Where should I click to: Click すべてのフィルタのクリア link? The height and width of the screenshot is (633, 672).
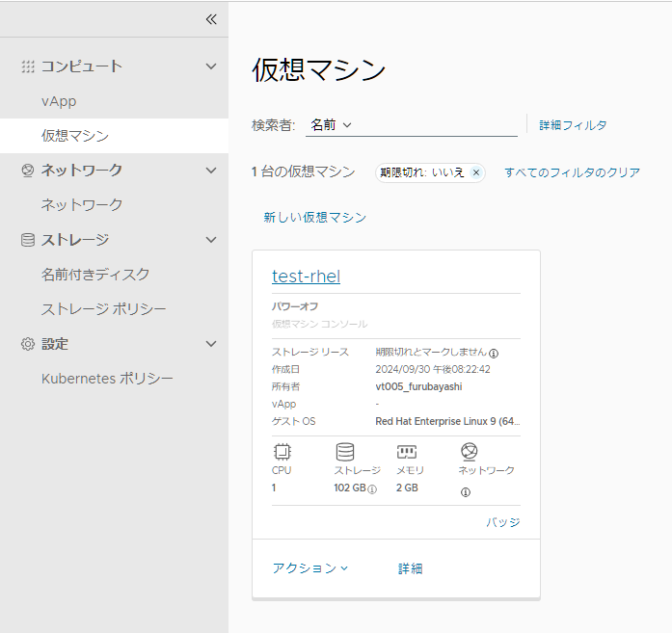click(572, 172)
